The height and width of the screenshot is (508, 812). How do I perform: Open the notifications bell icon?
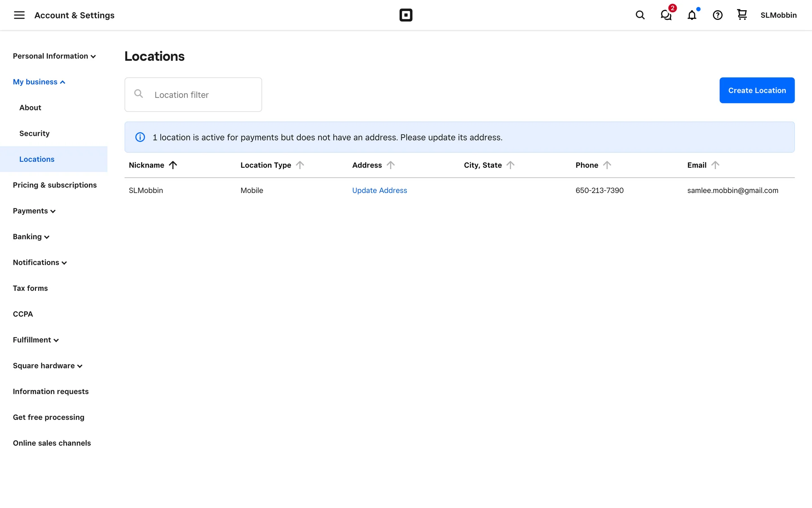(x=691, y=15)
